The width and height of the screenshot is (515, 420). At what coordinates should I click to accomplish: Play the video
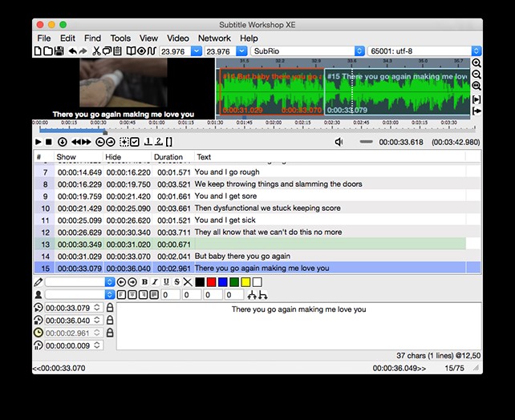pos(38,142)
